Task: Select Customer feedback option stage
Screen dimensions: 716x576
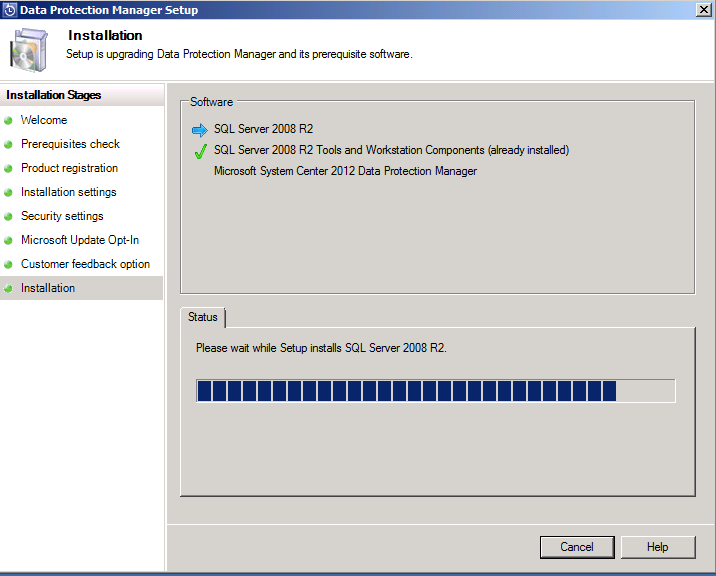Action: [x=85, y=264]
